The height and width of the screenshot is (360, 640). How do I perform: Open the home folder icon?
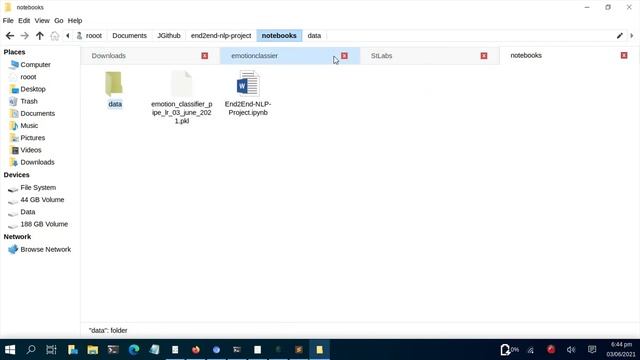54,36
